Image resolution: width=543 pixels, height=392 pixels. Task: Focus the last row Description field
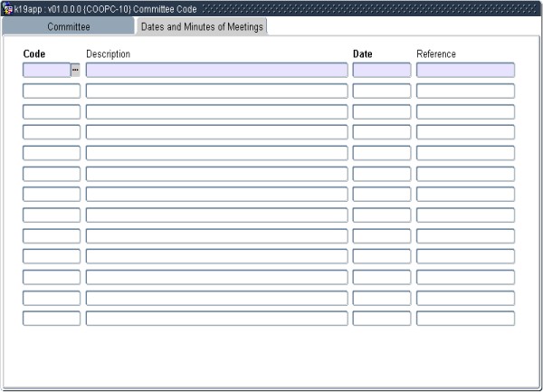(216, 319)
